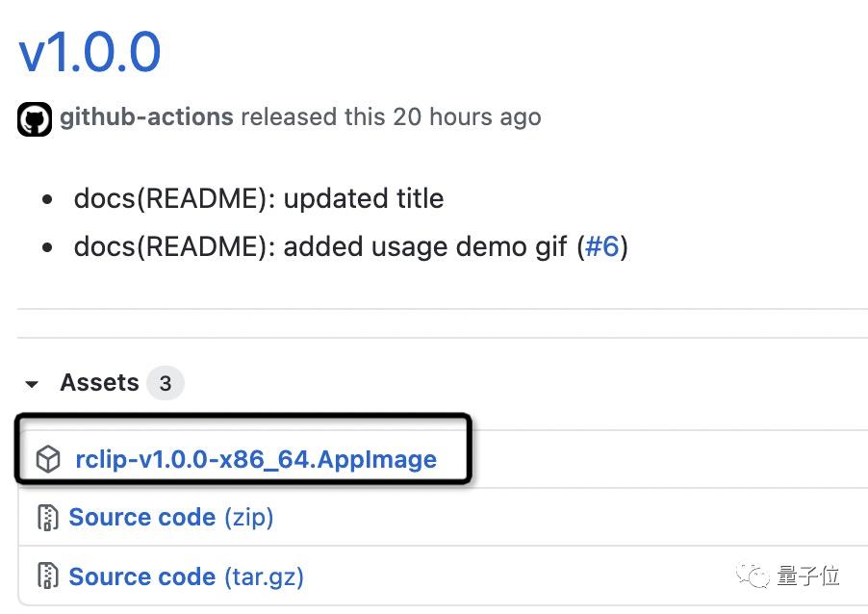Click the tar.gz file archive icon

point(47,576)
